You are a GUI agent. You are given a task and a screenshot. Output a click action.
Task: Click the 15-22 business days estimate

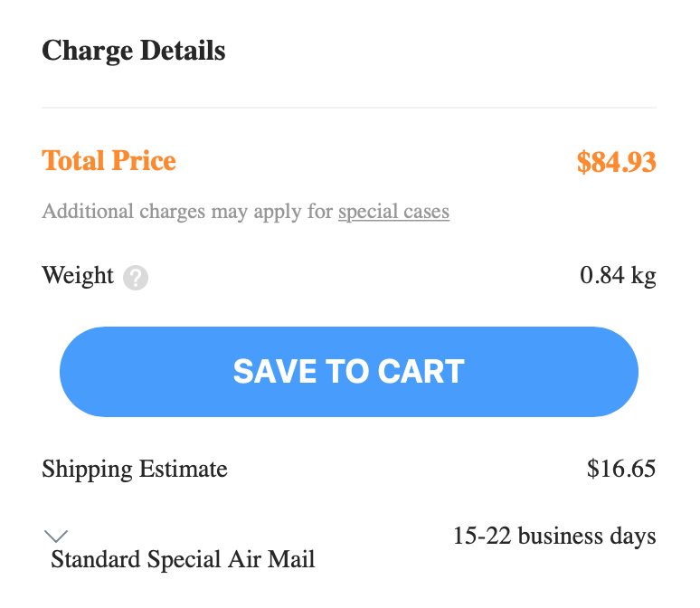coord(555,536)
